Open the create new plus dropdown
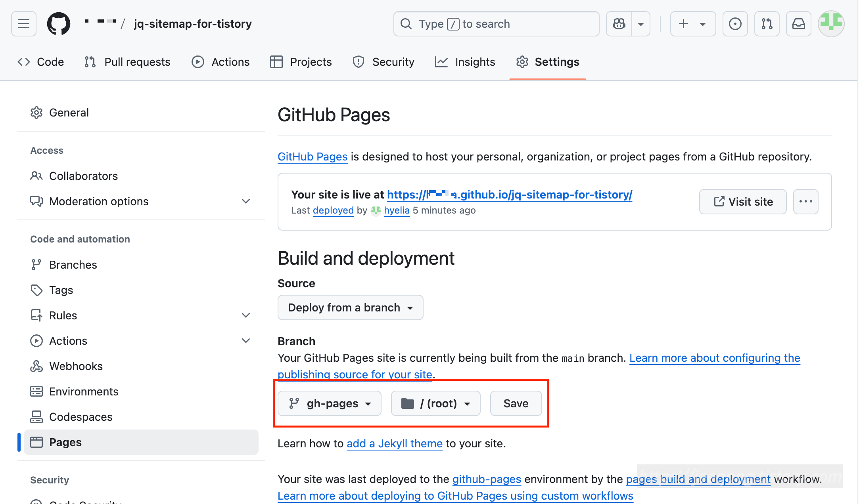 pyautogui.click(x=692, y=24)
